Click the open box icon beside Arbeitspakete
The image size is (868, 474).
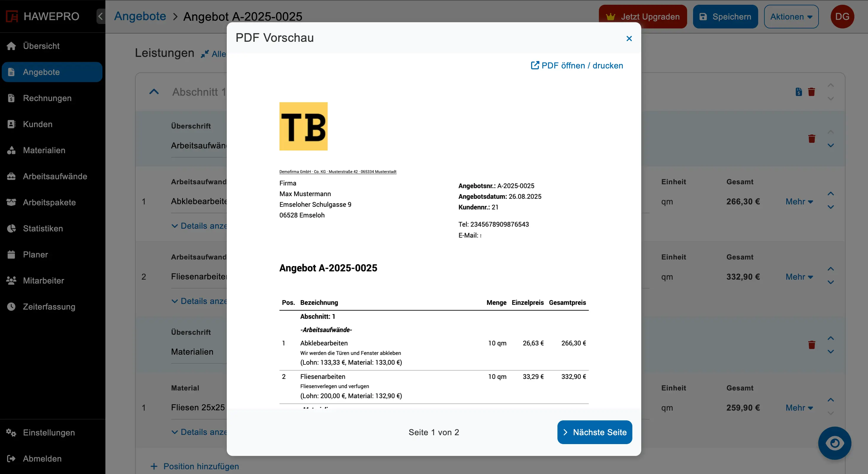click(11, 202)
